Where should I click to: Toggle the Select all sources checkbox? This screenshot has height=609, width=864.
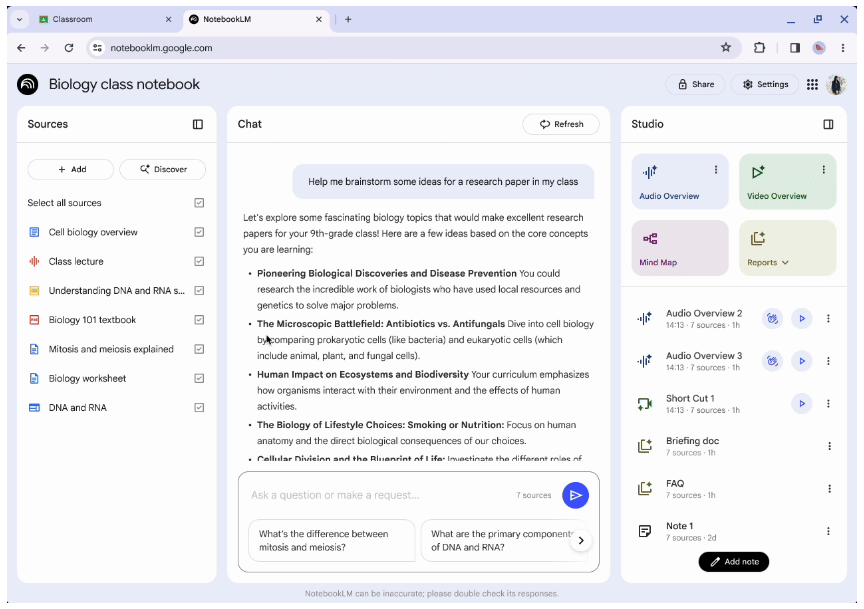199,203
